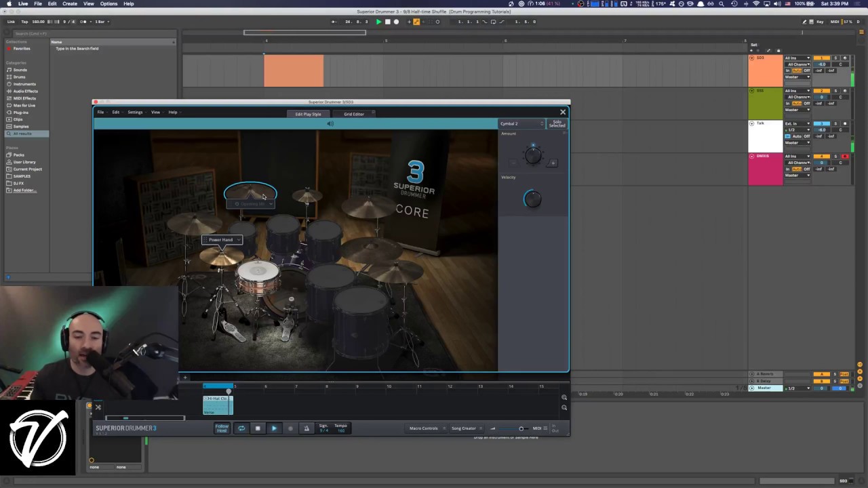Stop playback in Superior Drummer transport

[x=258, y=428]
